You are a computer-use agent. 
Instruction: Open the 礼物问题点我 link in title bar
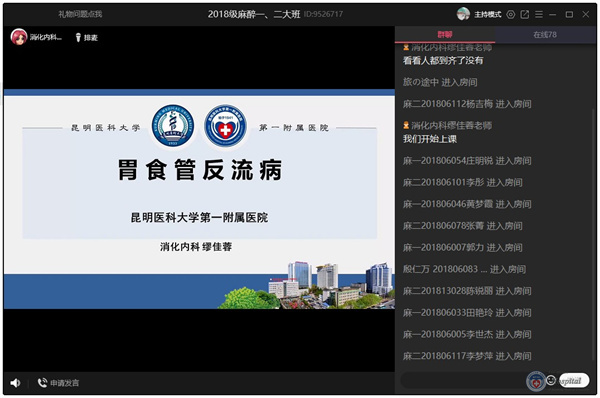pos(80,14)
